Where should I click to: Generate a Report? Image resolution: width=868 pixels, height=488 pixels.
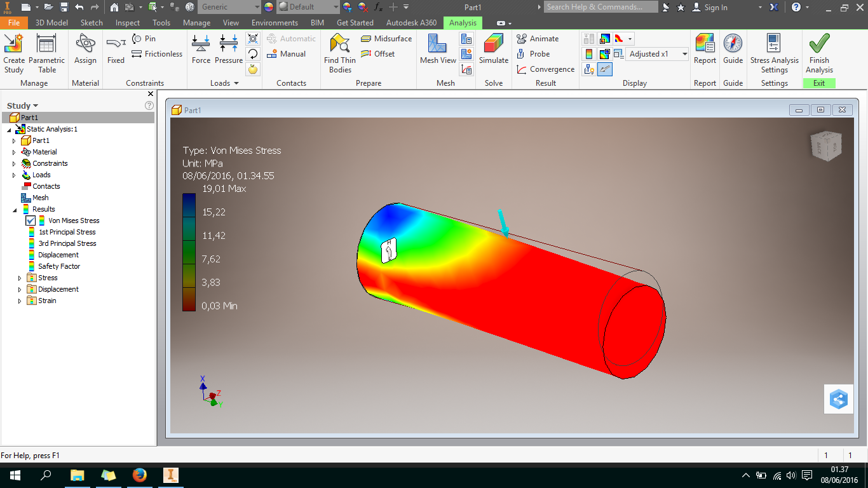pyautogui.click(x=705, y=50)
